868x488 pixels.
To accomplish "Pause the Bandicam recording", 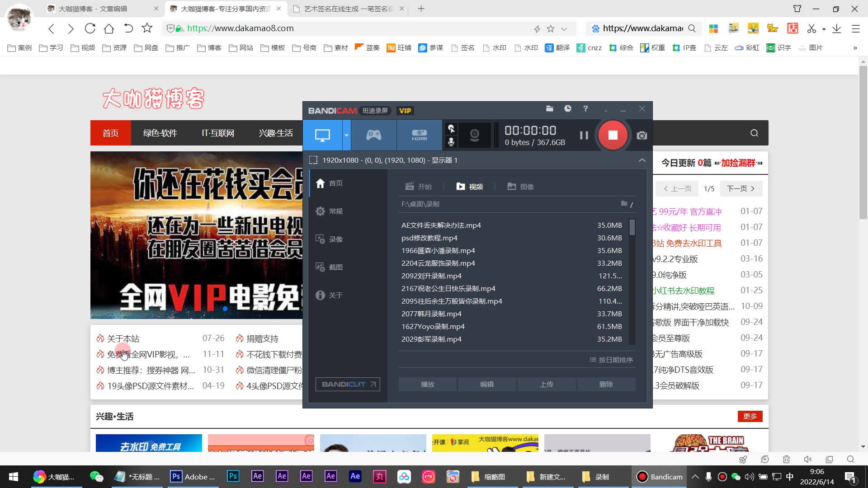I will [x=584, y=135].
